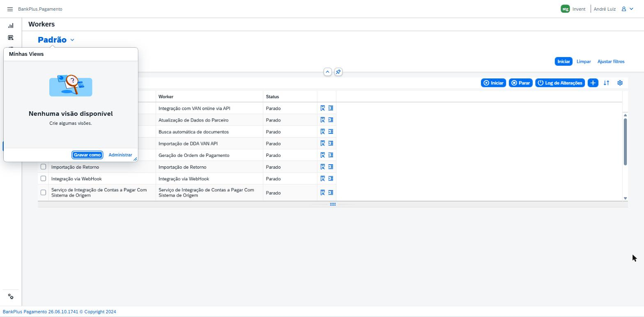Open log list icon for Geração de Ordem de Pagamento row
The image size is (644, 317).
[x=331, y=155]
